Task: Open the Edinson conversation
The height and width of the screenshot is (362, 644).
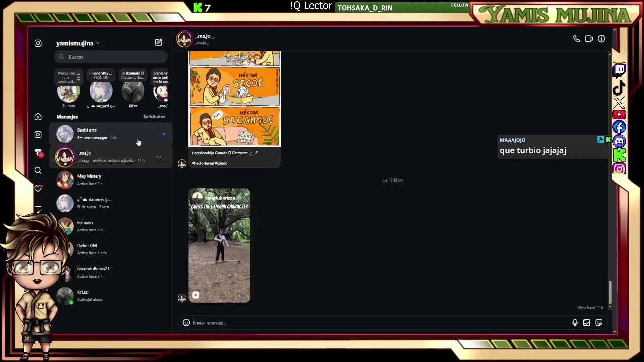Action: pos(111,226)
